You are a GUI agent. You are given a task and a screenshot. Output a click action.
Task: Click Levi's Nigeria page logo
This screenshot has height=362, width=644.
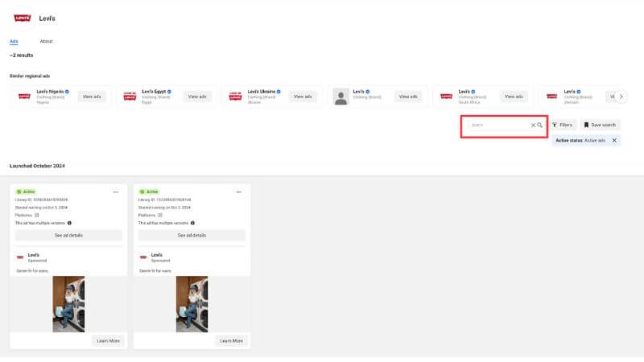(24, 97)
